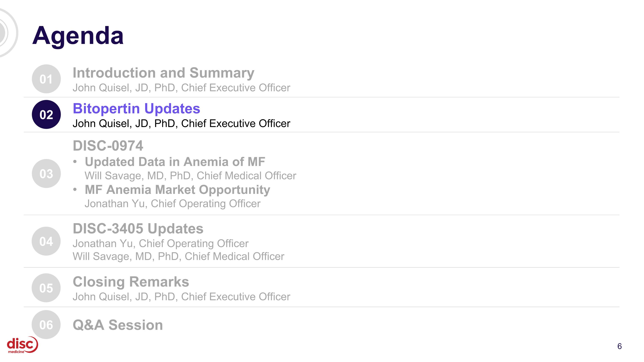Click the 01 agenda number circle
Viewport: 644px width, 362px height.
click(46, 79)
